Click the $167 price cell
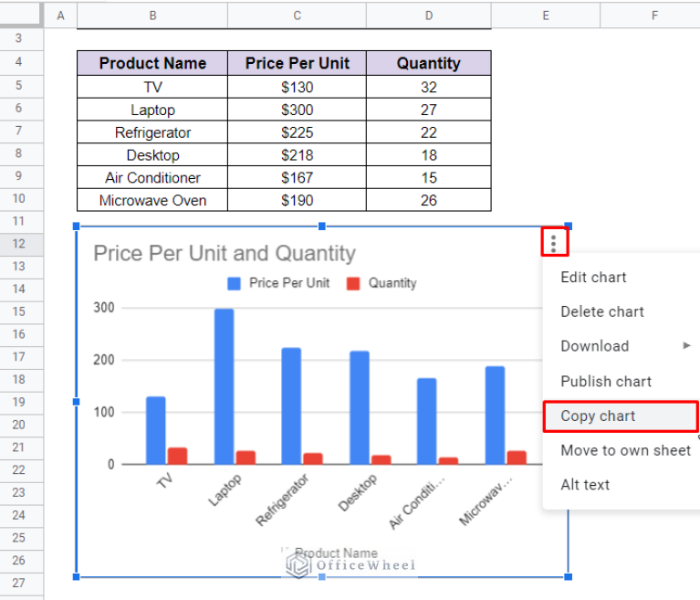 (297, 178)
